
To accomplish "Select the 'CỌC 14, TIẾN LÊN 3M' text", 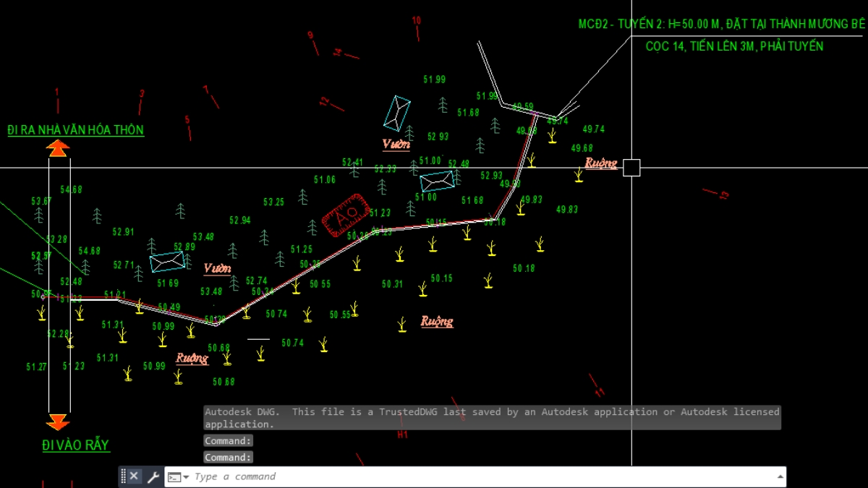I will point(733,46).
